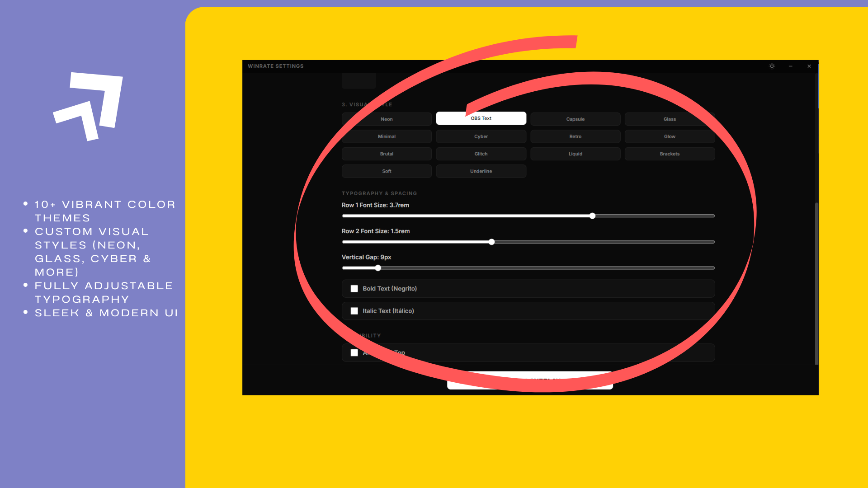The height and width of the screenshot is (488, 868).
Task: Click the Typography & Spacing heading
Action: click(x=379, y=193)
